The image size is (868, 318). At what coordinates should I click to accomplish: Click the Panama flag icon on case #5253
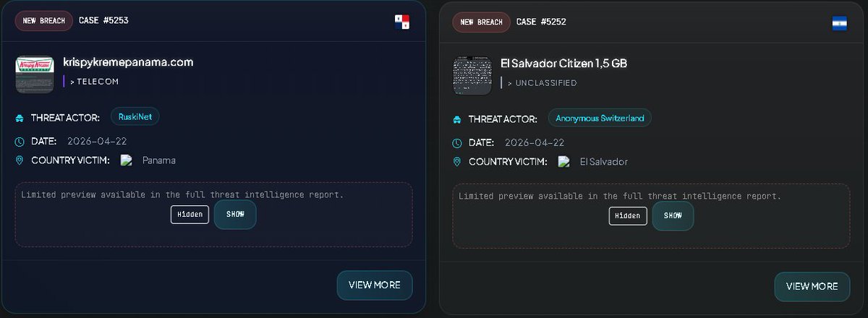pyautogui.click(x=402, y=22)
